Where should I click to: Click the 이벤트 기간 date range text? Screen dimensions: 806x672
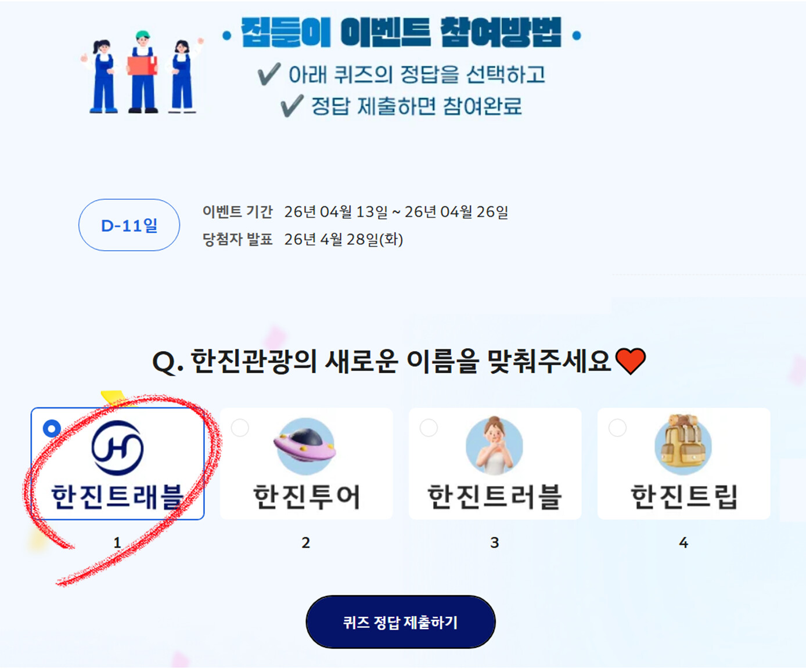[x=396, y=212]
